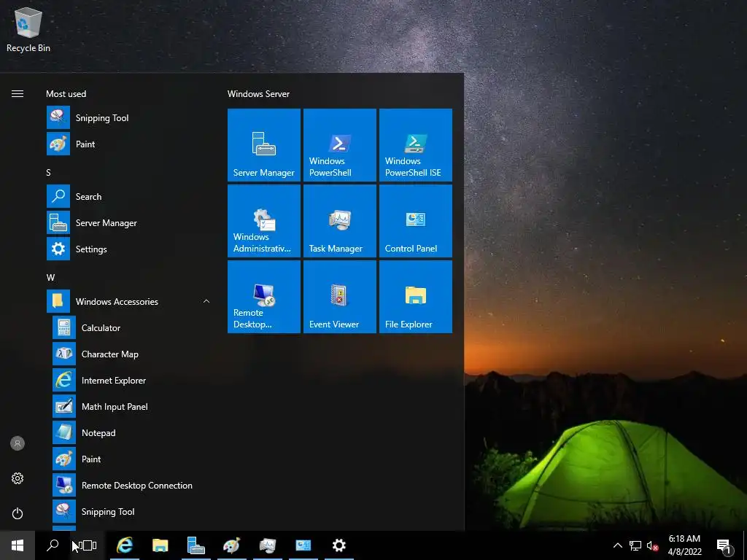Open Math Input Panel
The width and height of the screenshot is (747, 560).
coord(131,406)
